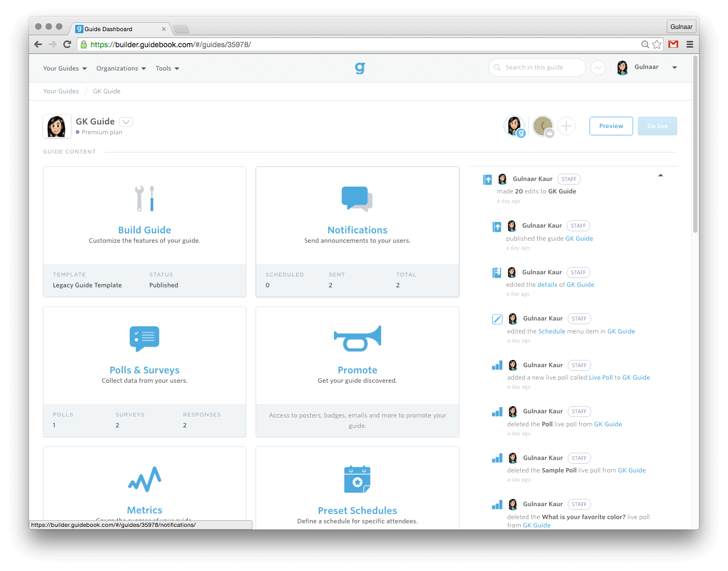Click the SCHEDULED label under Notifications
Viewport: 728px width, 571px height.
click(285, 275)
